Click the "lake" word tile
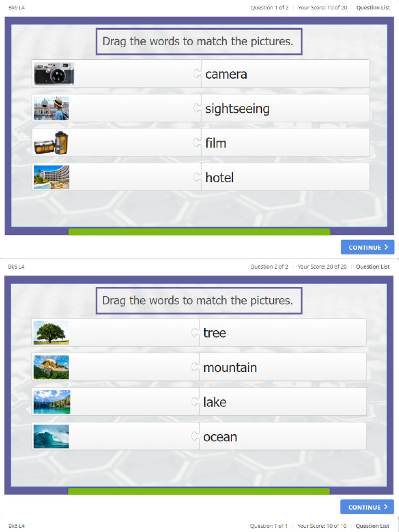 pyautogui.click(x=283, y=402)
